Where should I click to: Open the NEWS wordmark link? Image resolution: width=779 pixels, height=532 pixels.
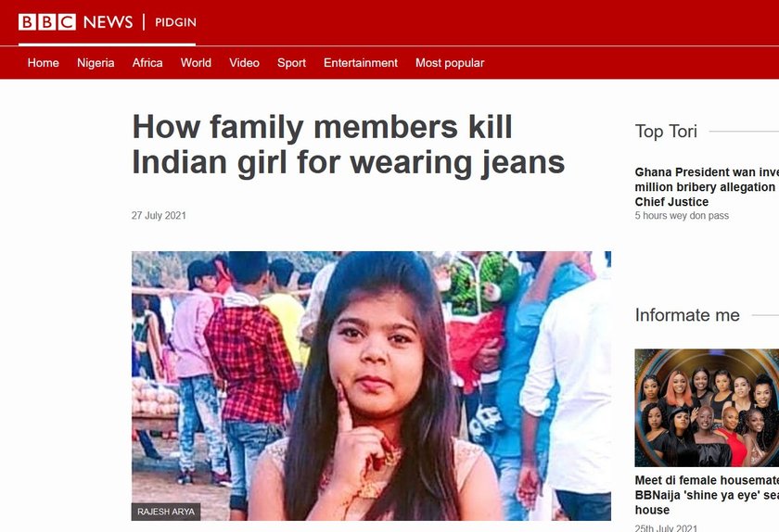(108, 22)
